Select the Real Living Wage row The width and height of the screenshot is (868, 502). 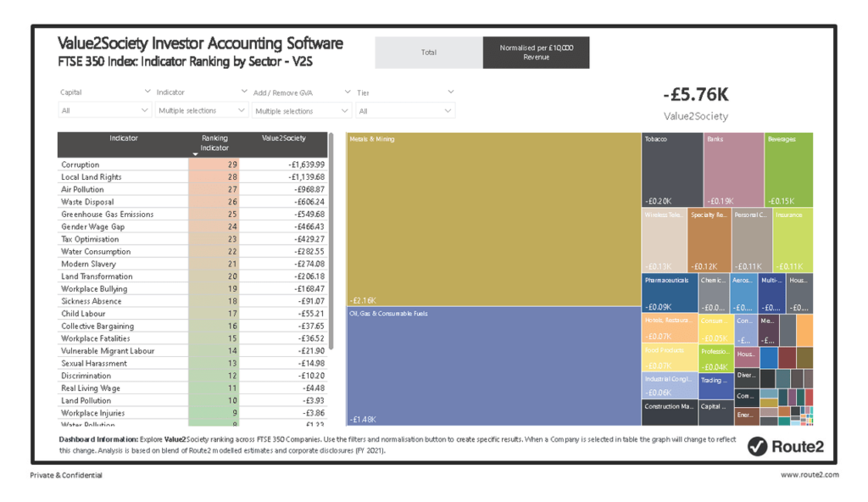tap(192, 388)
